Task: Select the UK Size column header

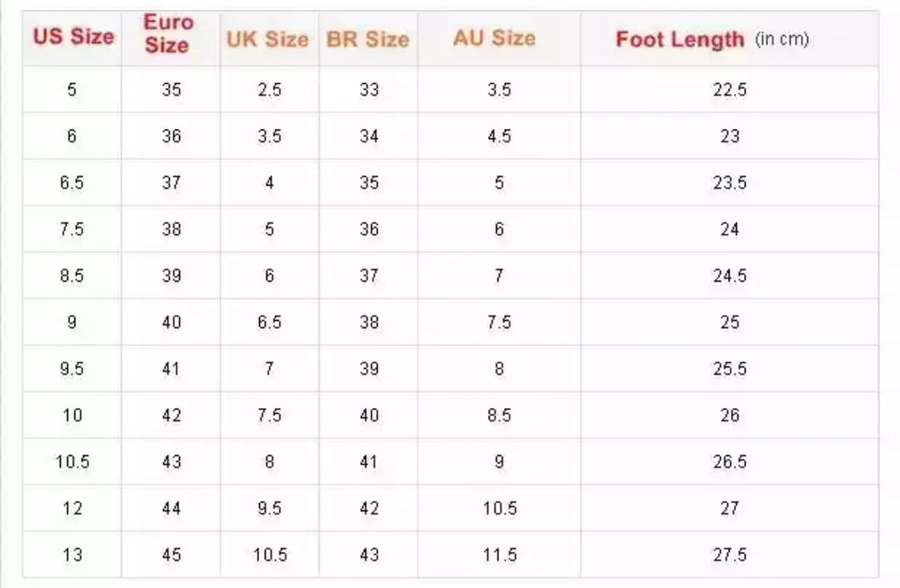Action: coord(267,39)
